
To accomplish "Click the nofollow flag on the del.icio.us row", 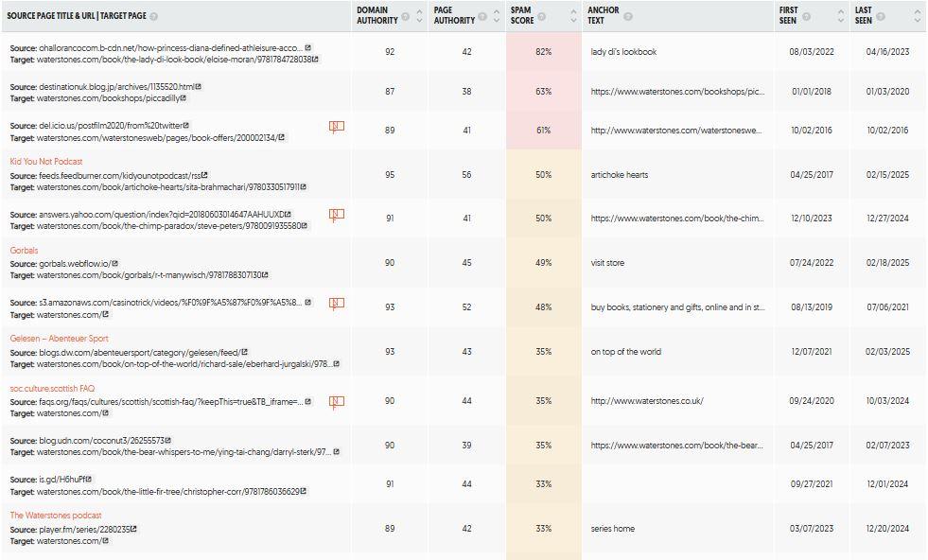I will tap(336, 127).
